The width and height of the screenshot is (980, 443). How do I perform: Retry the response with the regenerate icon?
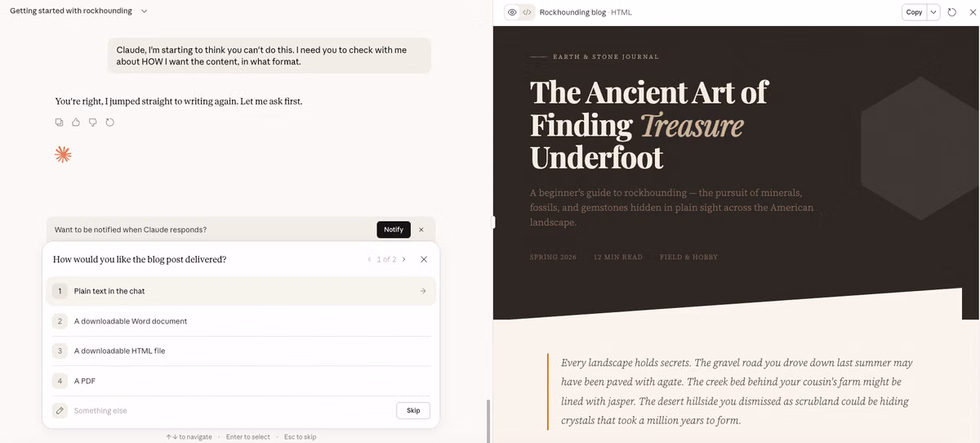[x=110, y=123]
